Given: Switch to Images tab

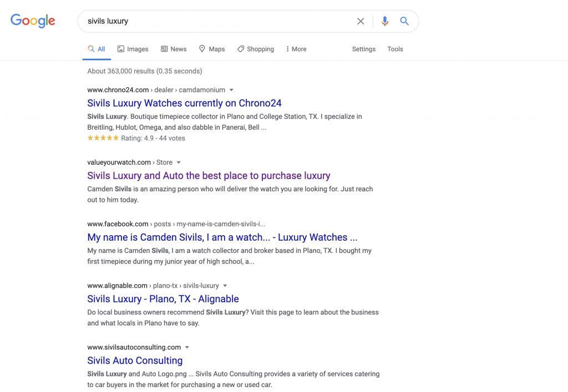Looking at the screenshot, I should point(133,49).
